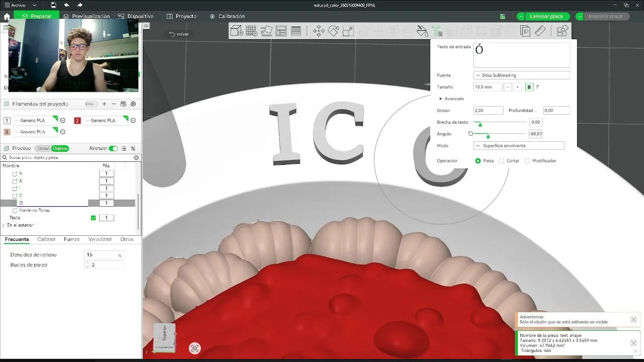Click the Add plate grid icon
Image resolution: width=644 pixels, height=362 pixels.
point(251,31)
